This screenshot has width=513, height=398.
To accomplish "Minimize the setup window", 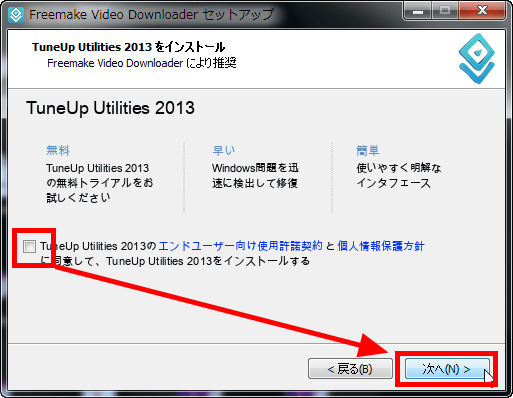I will coord(418,11).
